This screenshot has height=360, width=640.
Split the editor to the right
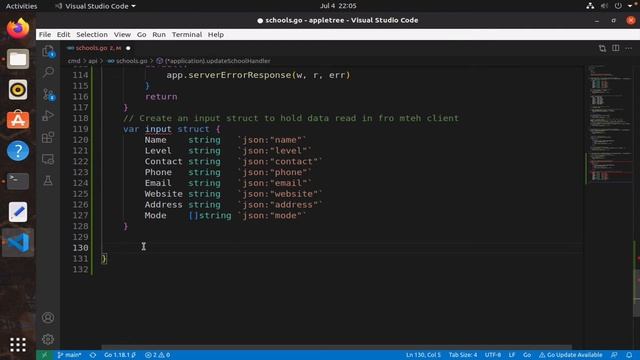pos(616,48)
